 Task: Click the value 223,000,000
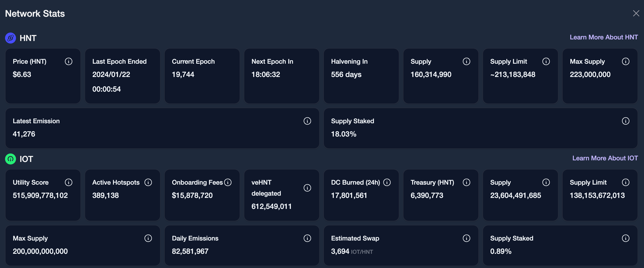point(590,74)
